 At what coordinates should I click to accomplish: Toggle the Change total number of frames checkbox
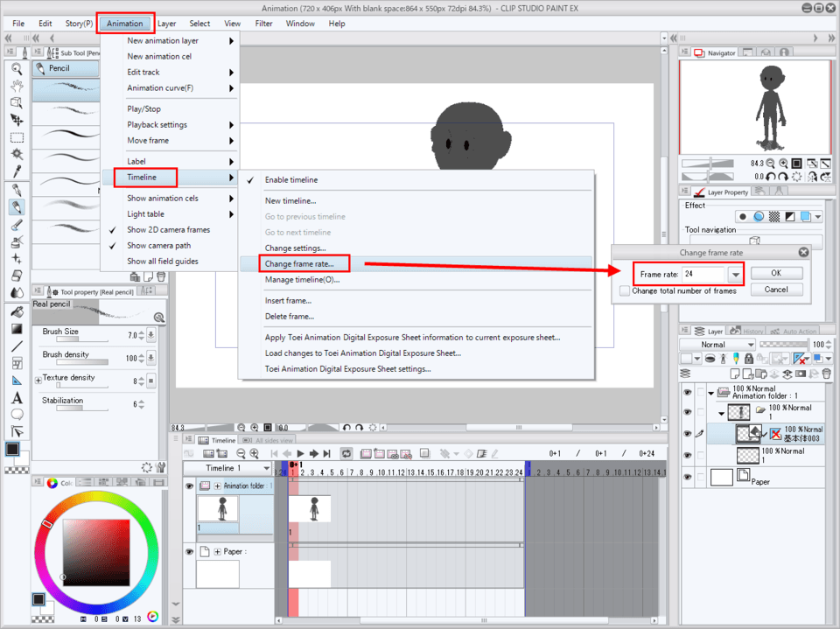tap(623, 289)
